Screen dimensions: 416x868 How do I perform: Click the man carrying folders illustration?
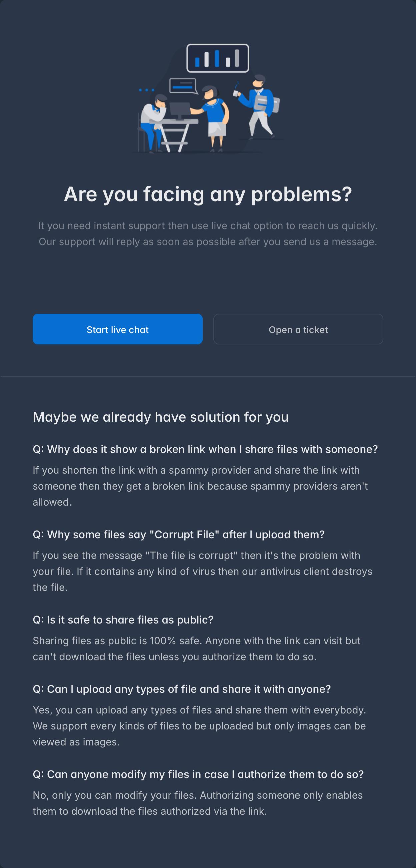[260, 107]
